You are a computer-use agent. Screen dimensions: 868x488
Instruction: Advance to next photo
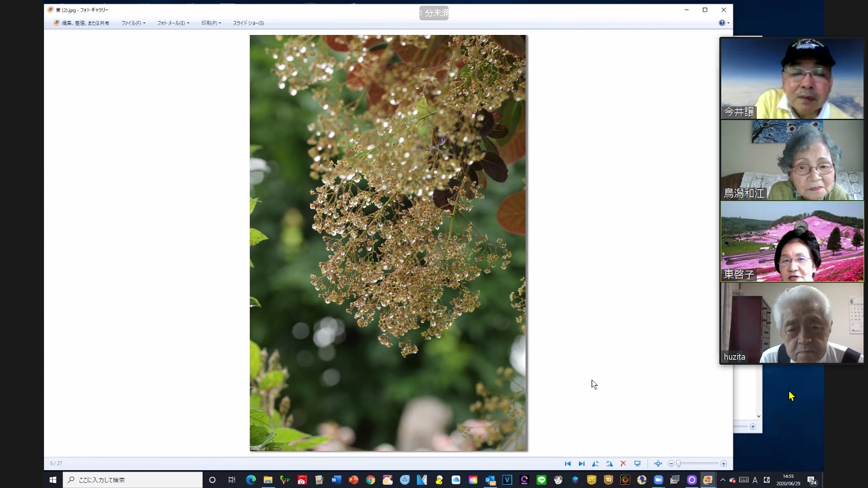pyautogui.click(x=581, y=464)
